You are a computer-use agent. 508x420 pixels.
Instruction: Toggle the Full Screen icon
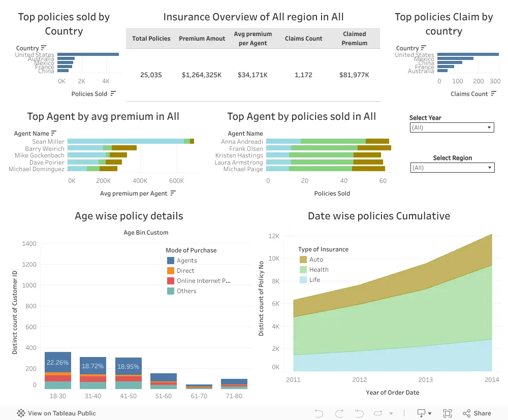448,413
